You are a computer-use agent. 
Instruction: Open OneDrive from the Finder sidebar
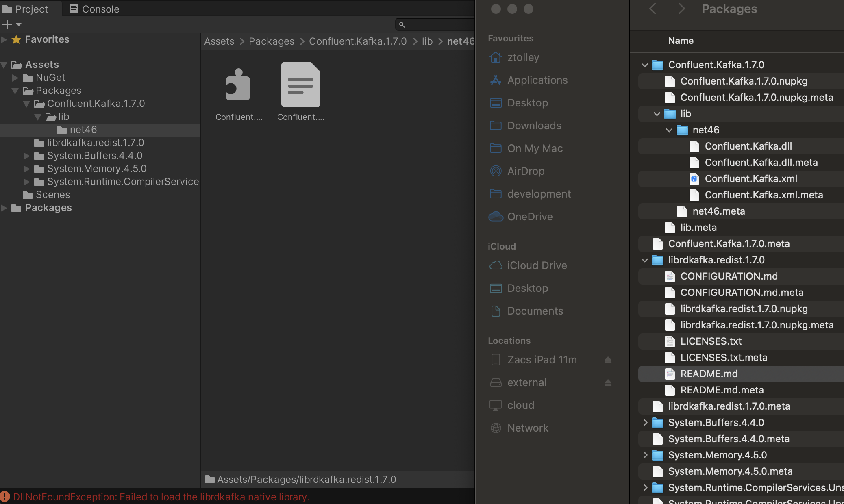coord(530,217)
